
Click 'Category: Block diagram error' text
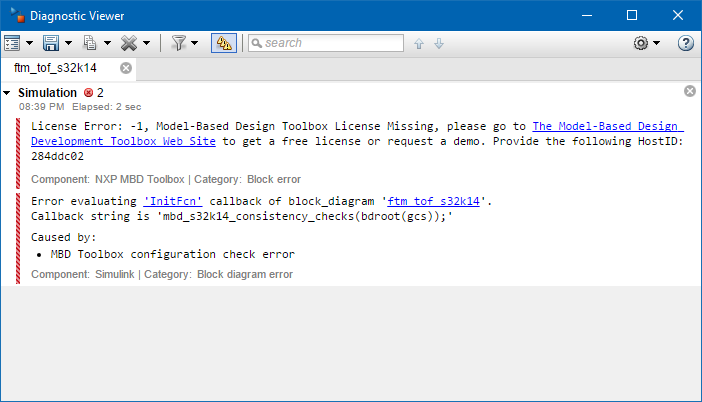pos(218,274)
